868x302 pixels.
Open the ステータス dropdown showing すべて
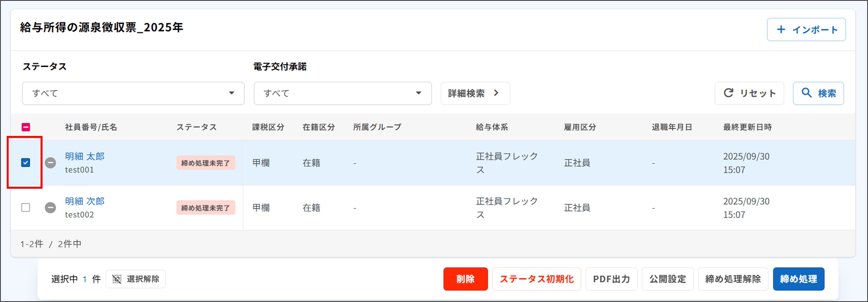click(133, 93)
